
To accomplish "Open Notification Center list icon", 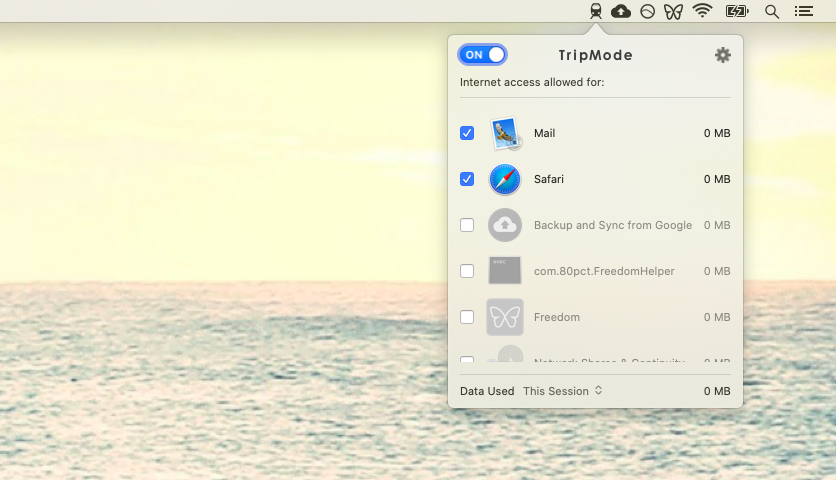I will pyautogui.click(x=803, y=11).
